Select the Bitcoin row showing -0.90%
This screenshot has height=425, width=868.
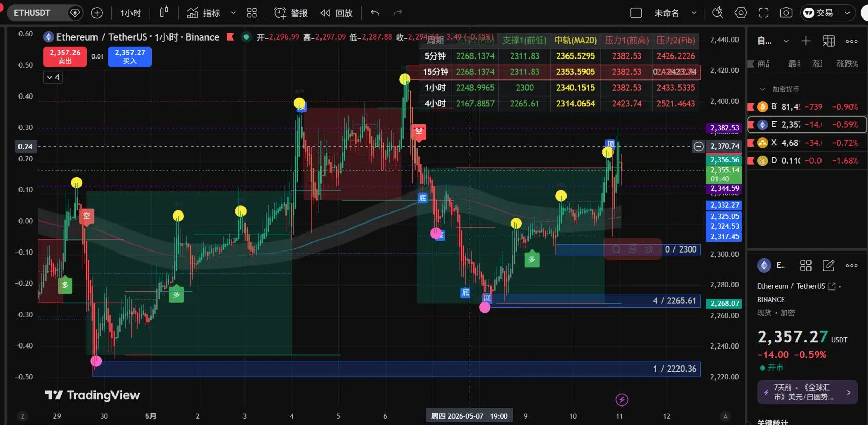[x=807, y=107]
